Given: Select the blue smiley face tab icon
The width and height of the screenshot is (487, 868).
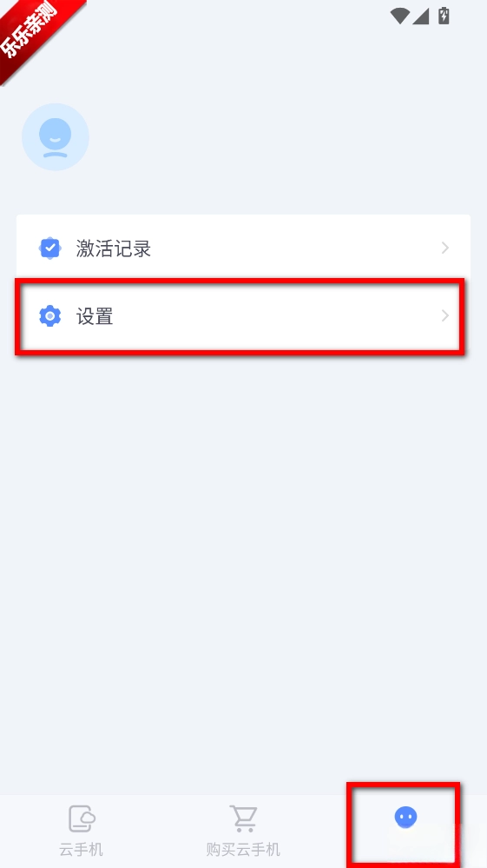Looking at the screenshot, I should 405,817.
